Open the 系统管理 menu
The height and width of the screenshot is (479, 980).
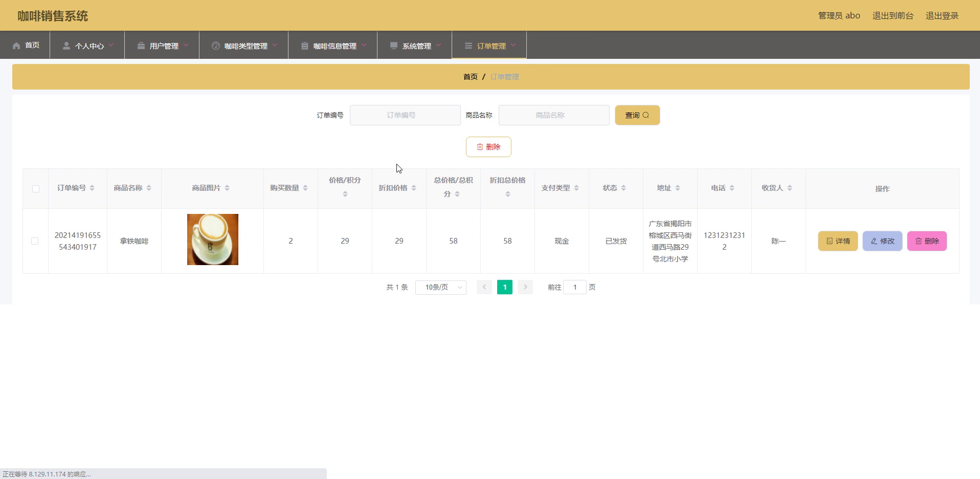tap(415, 45)
